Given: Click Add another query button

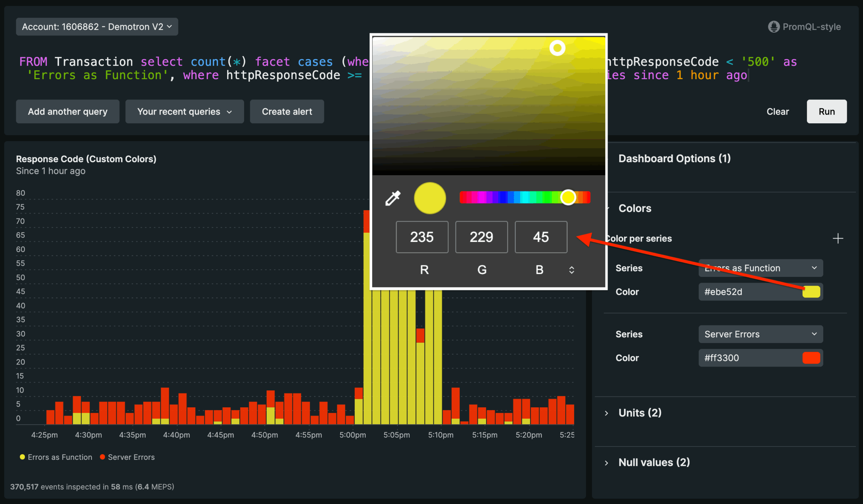Looking at the screenshot, I should click(x=68, y=112).
